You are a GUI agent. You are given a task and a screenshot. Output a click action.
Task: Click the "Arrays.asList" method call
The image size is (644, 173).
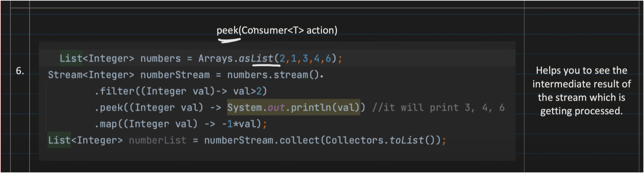pyautogui.click(x=236, y=58)
